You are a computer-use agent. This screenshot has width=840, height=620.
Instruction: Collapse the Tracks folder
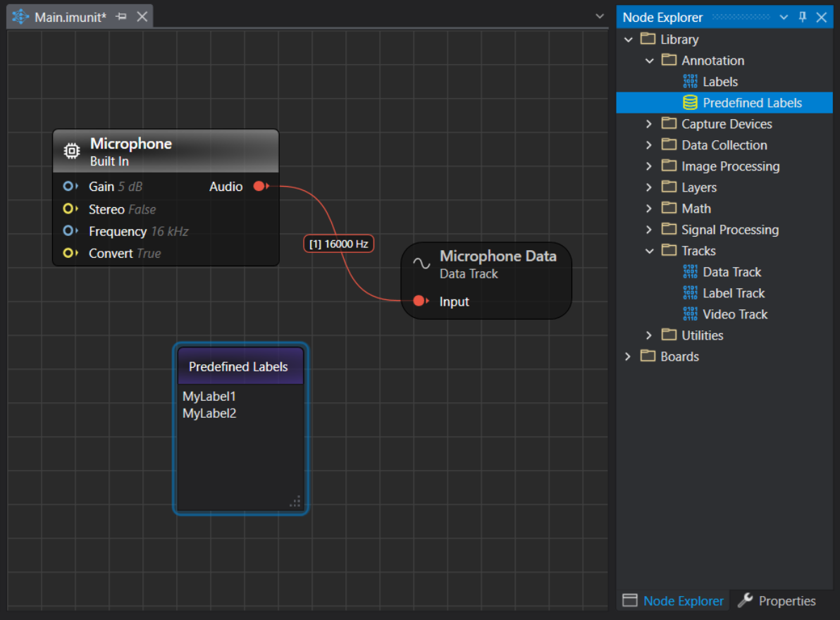[x=649, y=251]
